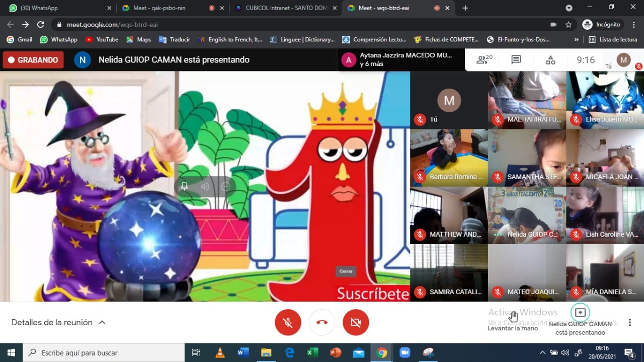The height and width of the screenshot is (362, 644).
Task: Click the raise hand icon
Action: click(x=513, y=317)
